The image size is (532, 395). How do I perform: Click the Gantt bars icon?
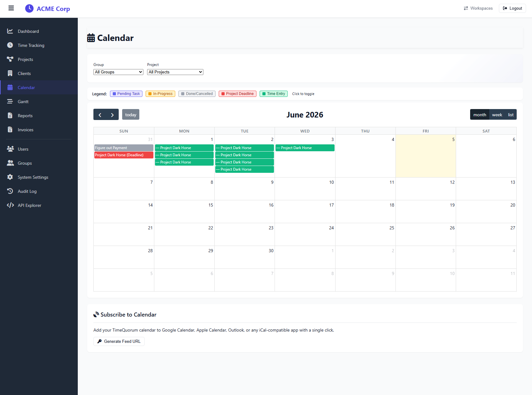click(x=10, y=102)
